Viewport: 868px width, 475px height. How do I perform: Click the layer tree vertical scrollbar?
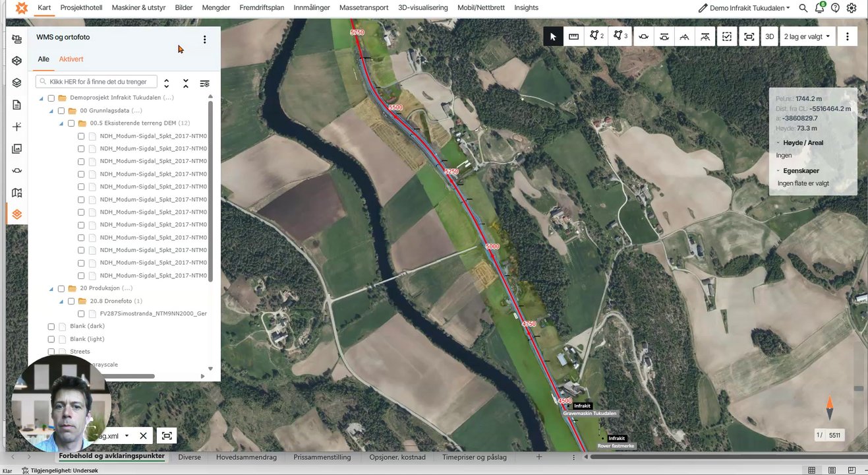click(210, 191)
